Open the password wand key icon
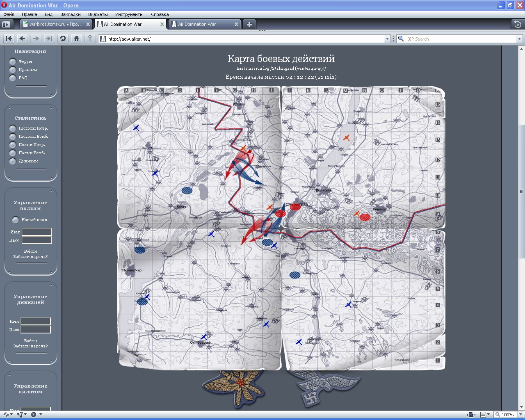The width and height of the screenshot is (525, 420). tap(90, 39)
